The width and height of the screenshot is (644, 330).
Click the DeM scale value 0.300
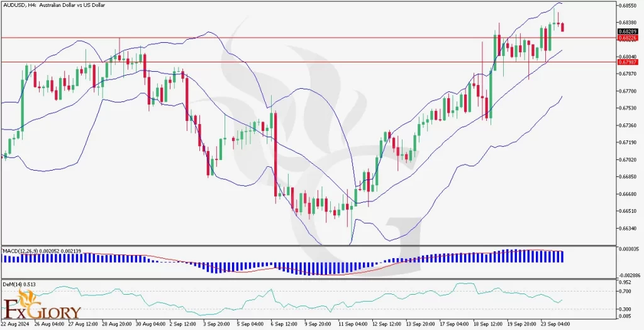point(626,309)
